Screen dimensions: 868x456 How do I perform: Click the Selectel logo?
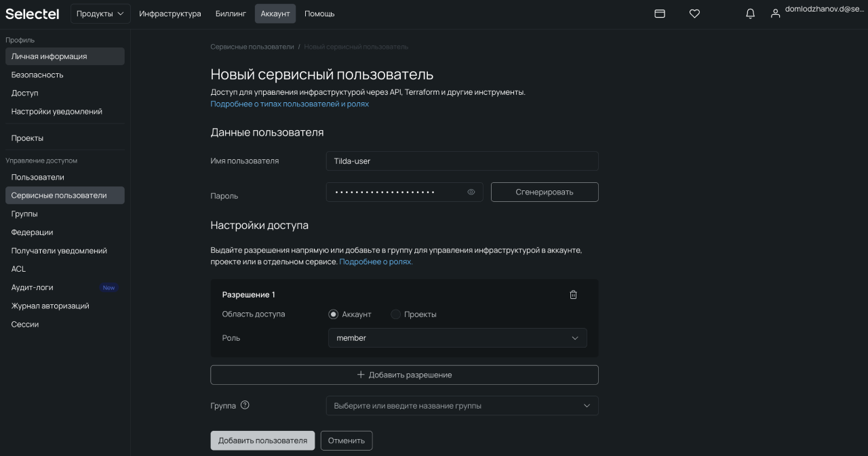pos(32,13)
